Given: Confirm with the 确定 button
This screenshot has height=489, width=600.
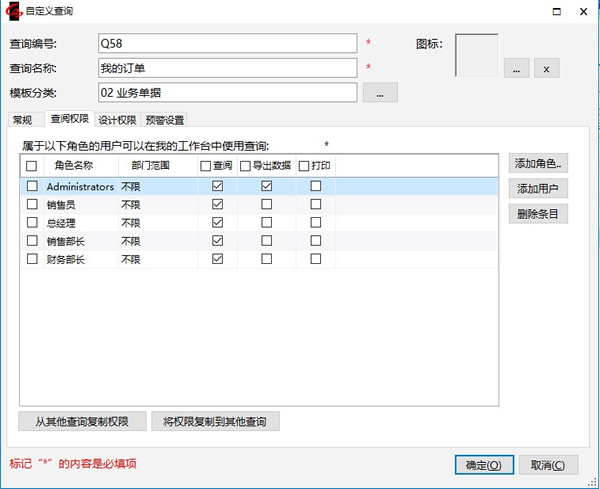Looking at the screenshot, I should click(x=484, y=465).
